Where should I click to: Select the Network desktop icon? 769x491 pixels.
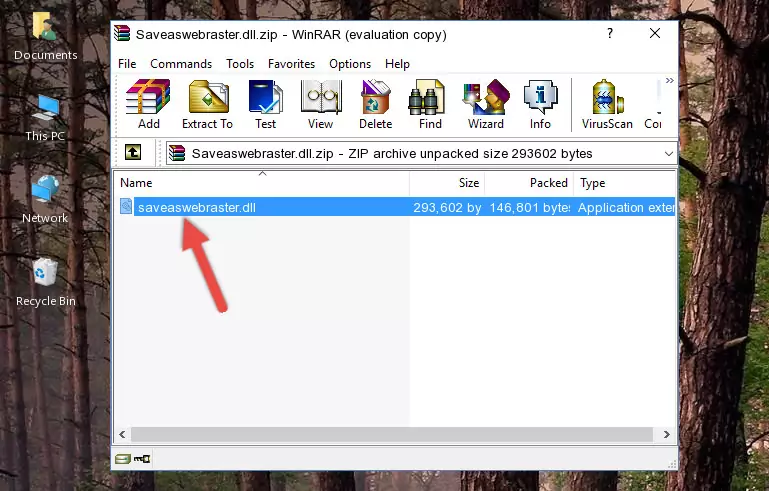point(45,200)
